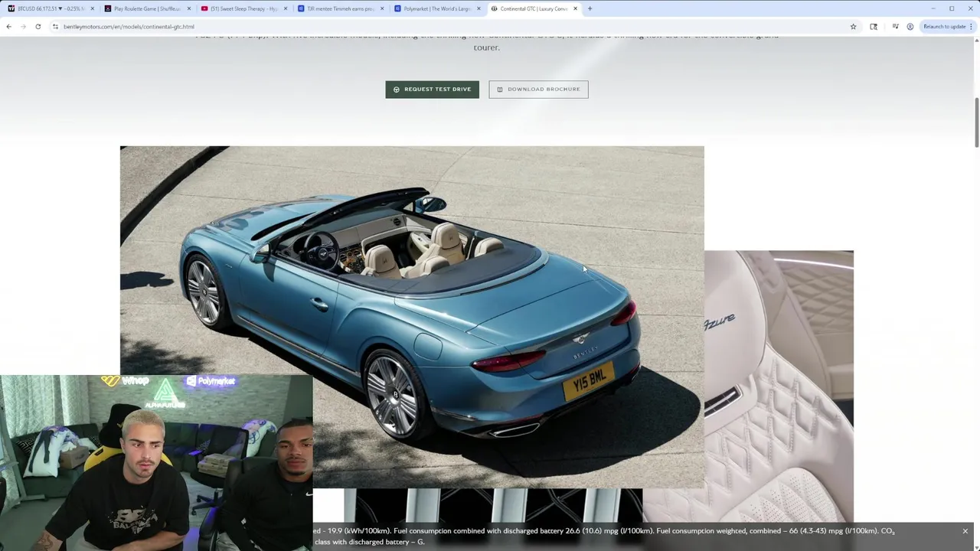Close the Sweet Sleep Therapy tab
The height and width of the screenshot is (551, 980).
285,8
